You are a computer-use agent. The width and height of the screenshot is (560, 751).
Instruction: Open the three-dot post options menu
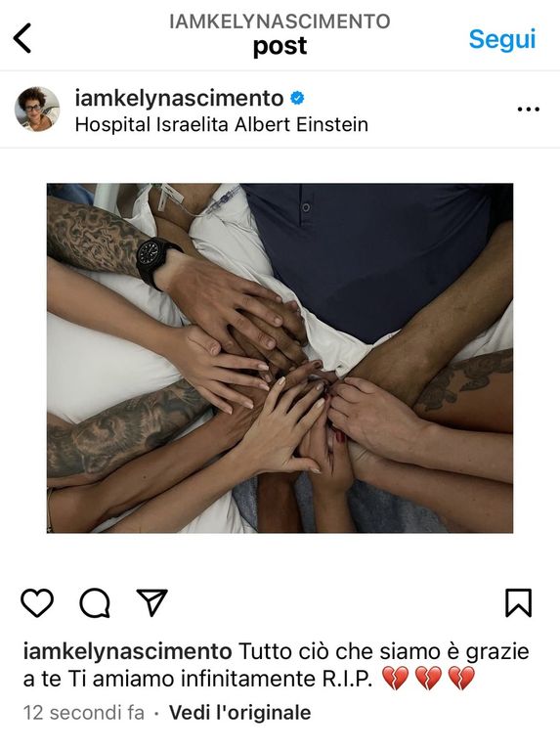point(529,110)
